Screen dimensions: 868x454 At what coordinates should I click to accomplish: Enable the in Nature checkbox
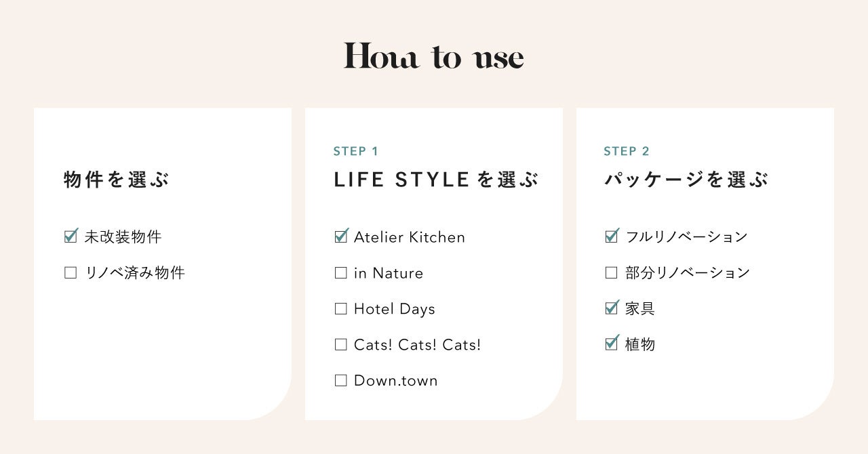pos(341,273)
